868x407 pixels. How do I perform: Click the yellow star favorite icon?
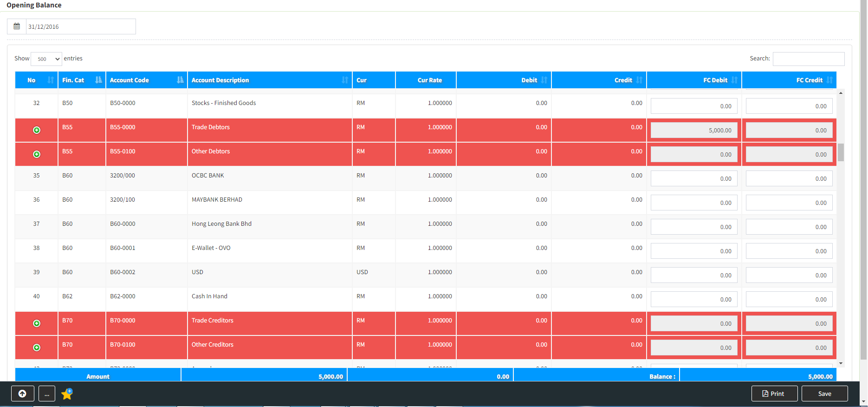(67, 394)
